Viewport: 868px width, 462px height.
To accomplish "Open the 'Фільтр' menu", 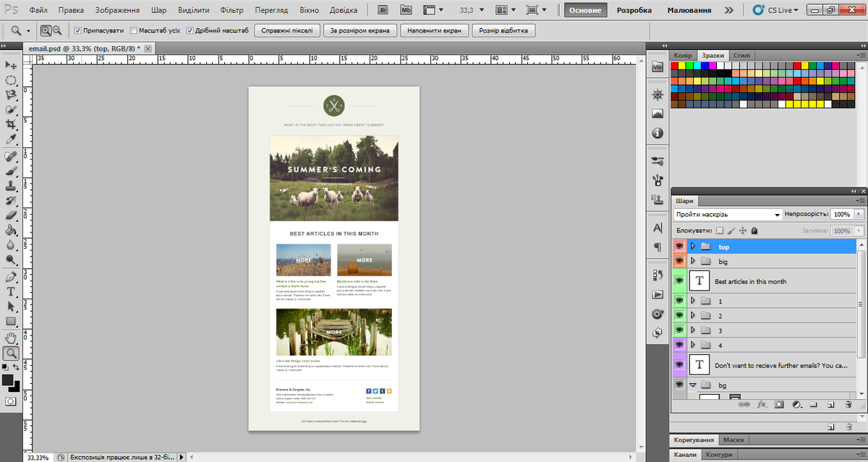I will tap(232, 10).
